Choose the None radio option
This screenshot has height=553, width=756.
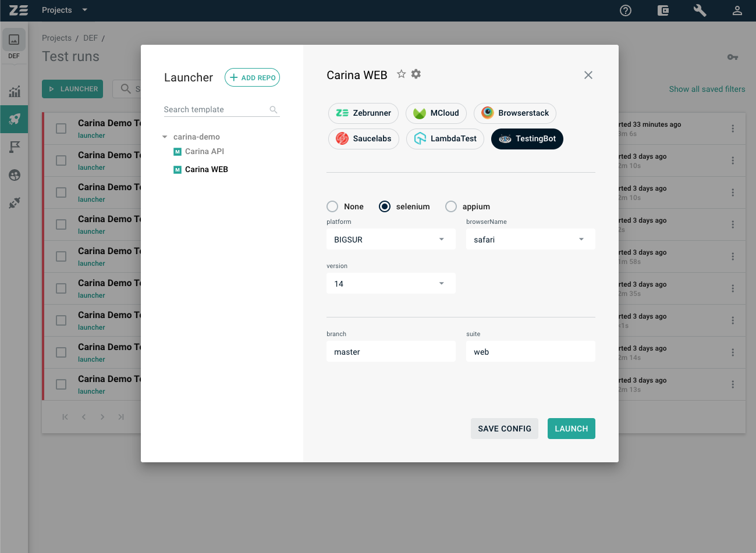click(x=332, y=206)
